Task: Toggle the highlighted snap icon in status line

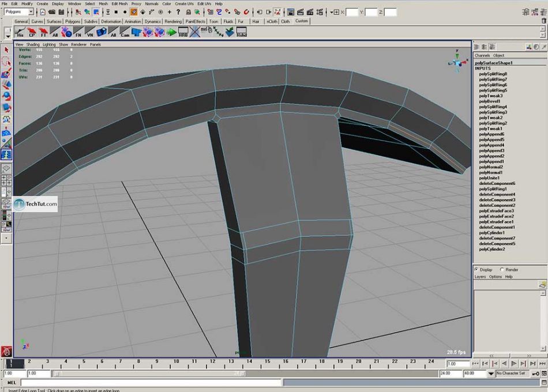Action: coord(134,12)
